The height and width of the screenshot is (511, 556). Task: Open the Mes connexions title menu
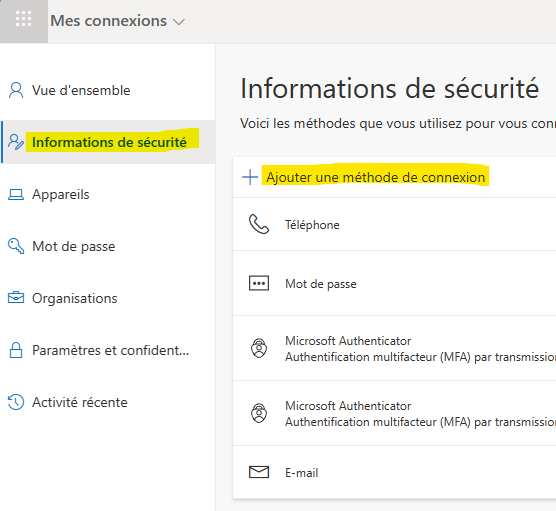(x=109, y=21)
